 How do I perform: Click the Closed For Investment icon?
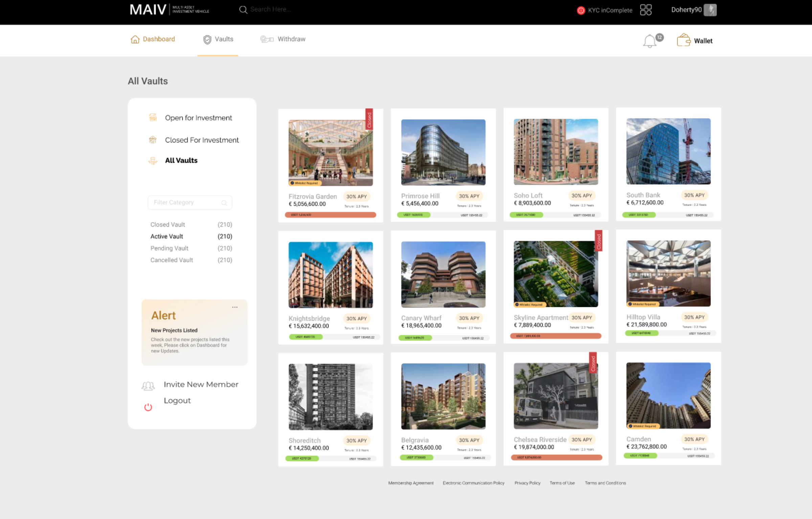[x=153, y=140]
